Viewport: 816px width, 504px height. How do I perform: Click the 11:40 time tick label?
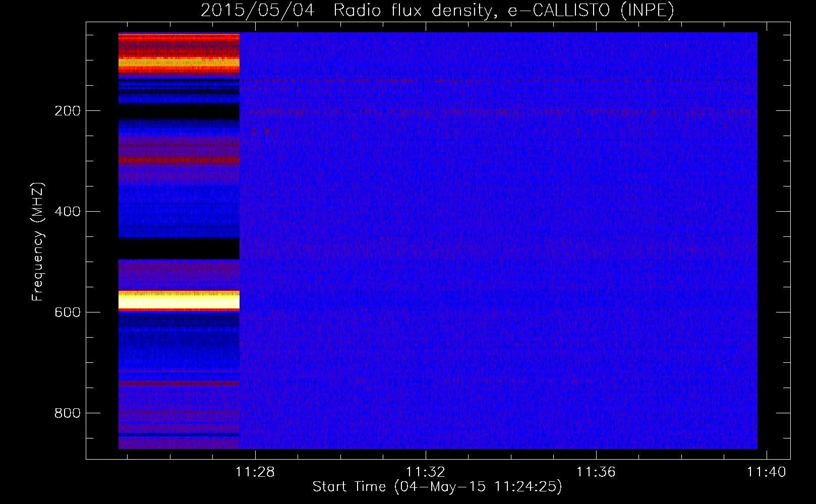click(x=767, y=472)
